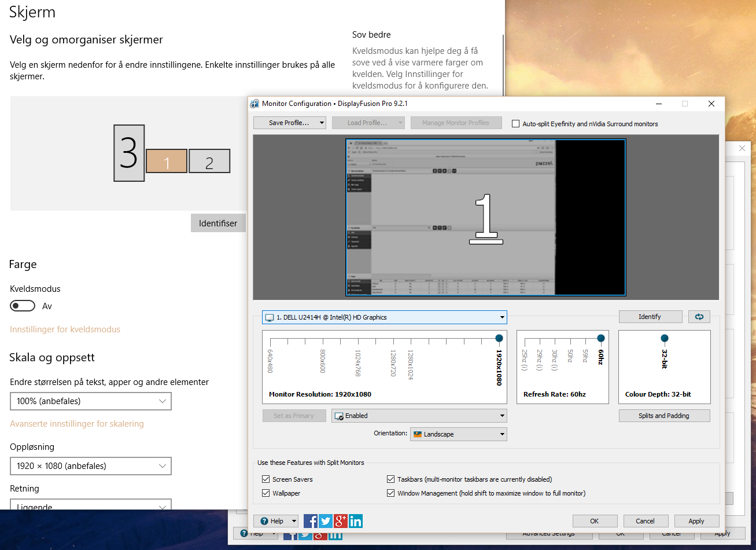
Task: Open the Google Plus icon link
Action: tap(341, 521)
